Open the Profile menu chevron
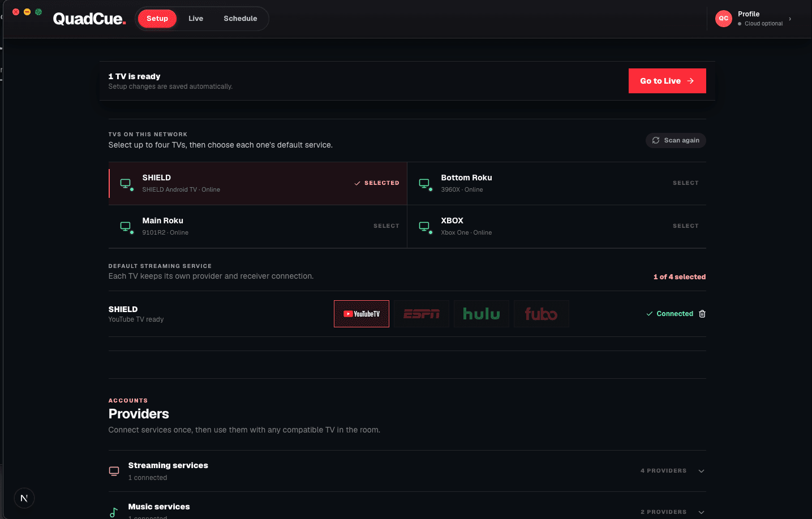 (790, 19)
